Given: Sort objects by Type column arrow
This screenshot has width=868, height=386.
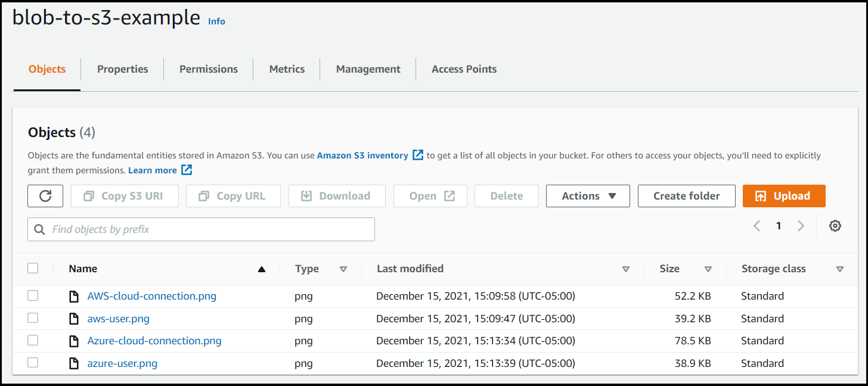Looking at the screenshot, I should click(x=343, y=269).
